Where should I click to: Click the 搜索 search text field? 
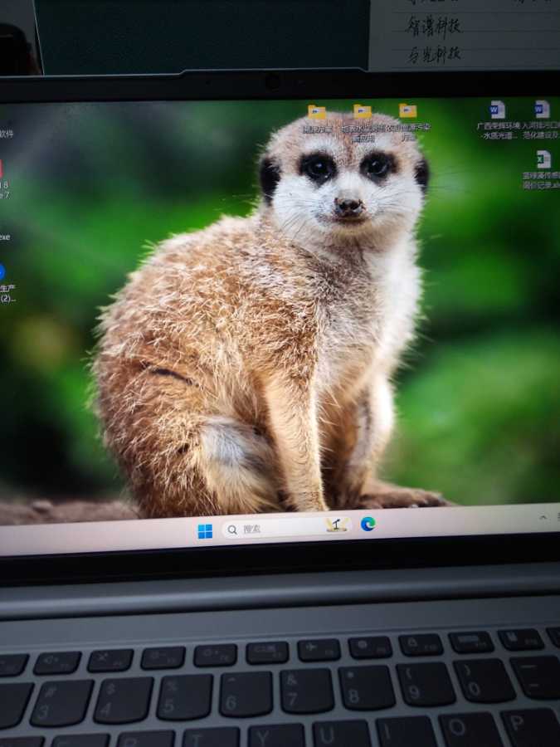[x=274, y=528]
